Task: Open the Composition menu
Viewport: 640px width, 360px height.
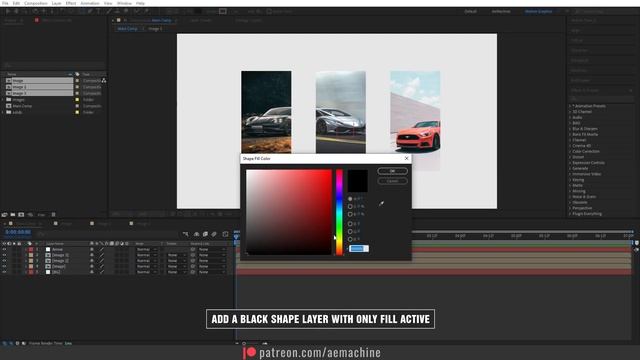Action: [36, 3]
